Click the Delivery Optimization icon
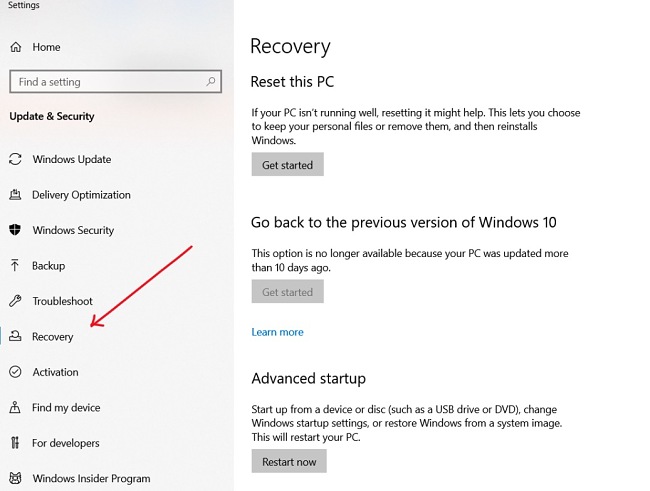This screenshot has width=650, height=491. coord(15,194)
